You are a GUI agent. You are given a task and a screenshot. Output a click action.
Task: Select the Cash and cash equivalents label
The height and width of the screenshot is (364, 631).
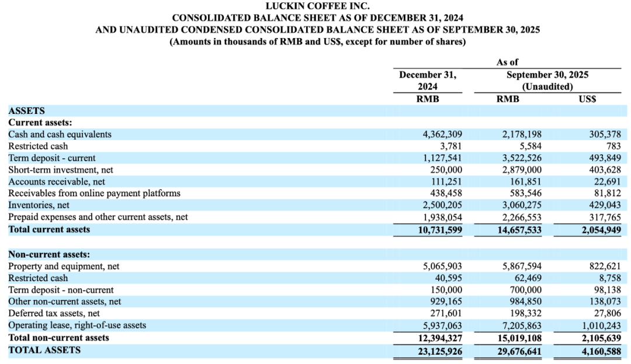pyautogui.click(x=60, y=134)
